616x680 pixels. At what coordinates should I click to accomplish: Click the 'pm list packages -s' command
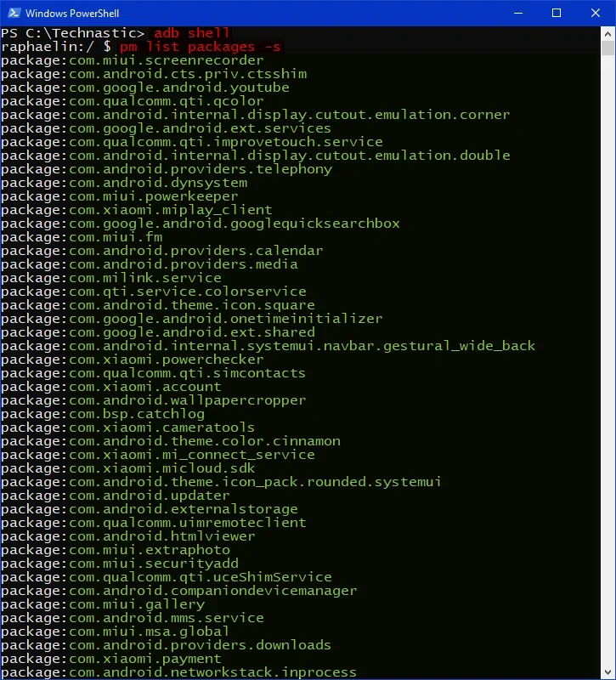tap(201, 47)
